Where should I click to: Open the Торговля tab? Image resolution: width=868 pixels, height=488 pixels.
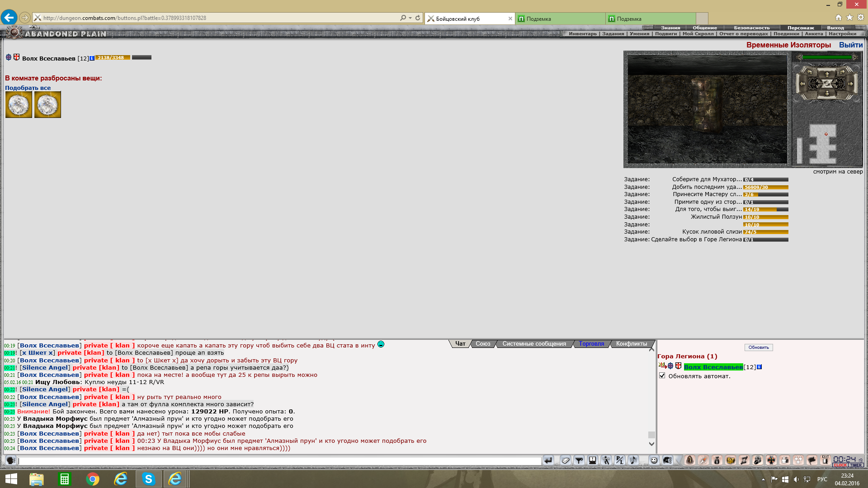(x=591, y=344)
